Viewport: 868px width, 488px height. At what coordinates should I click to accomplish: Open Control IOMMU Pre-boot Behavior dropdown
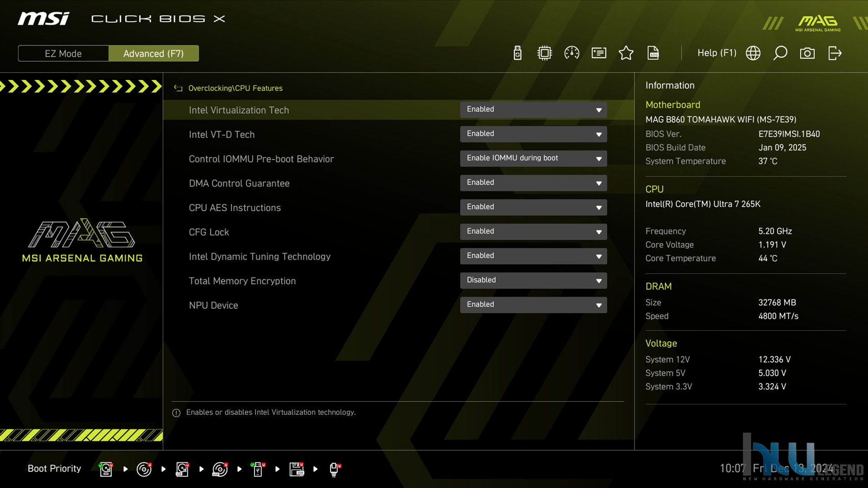click(x=533, y=159)
